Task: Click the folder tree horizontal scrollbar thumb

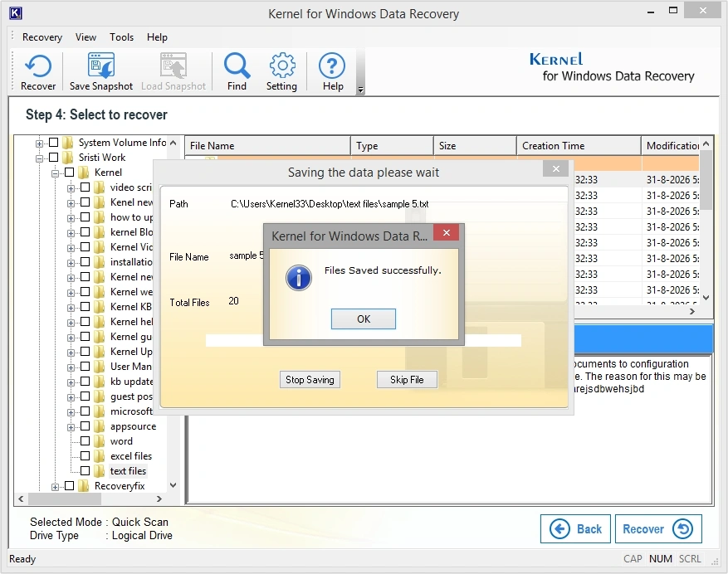Action: click(x=65, y=499)
